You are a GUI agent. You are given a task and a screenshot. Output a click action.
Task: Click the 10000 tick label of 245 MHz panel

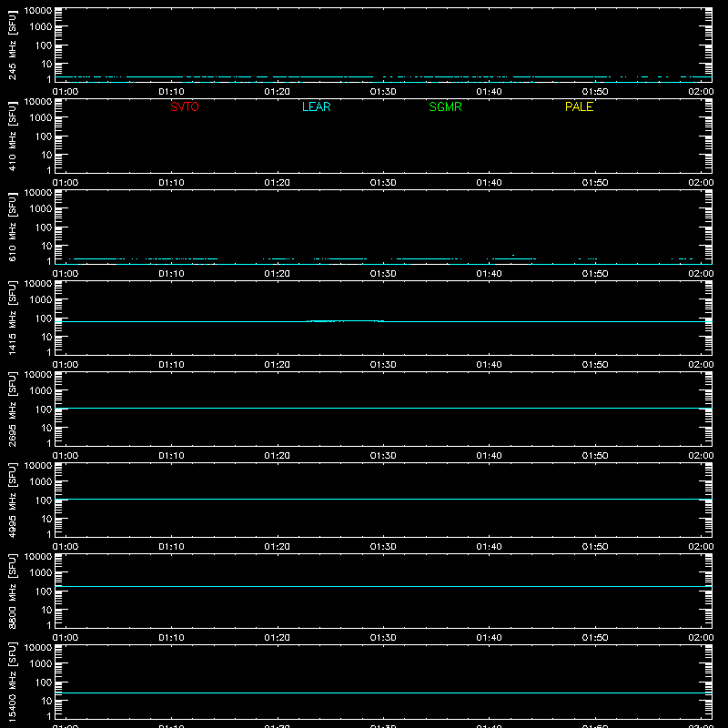(38, 11)
